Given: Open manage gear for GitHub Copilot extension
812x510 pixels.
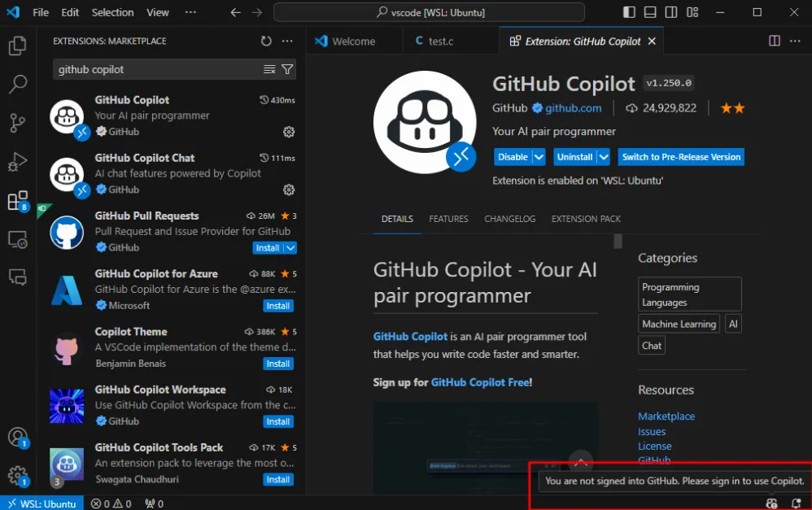Looking at the screenshot, I should pos(289,132).
